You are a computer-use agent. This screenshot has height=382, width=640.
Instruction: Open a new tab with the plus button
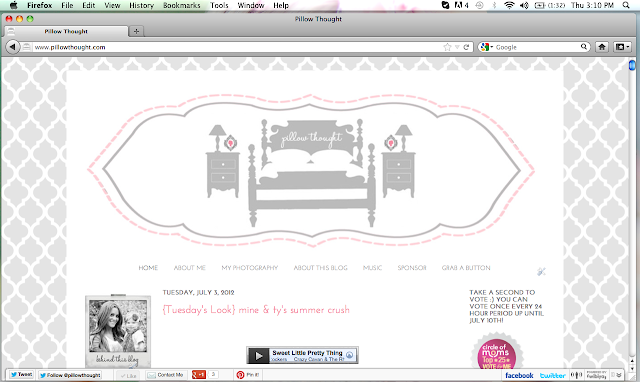point(136,31)
